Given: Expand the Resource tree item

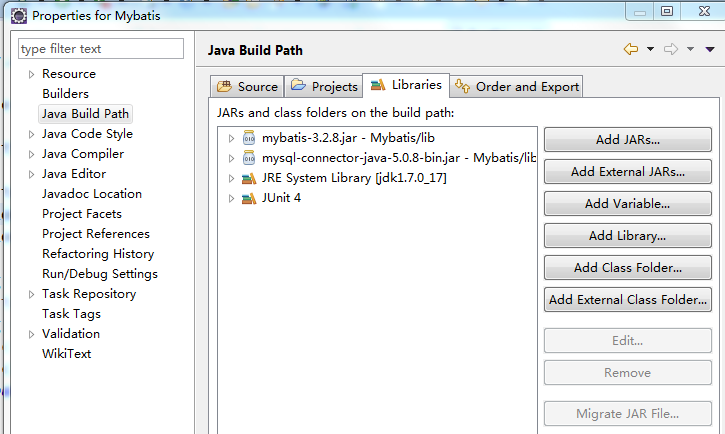Looking at the screenshot, I should coord(31,74).
